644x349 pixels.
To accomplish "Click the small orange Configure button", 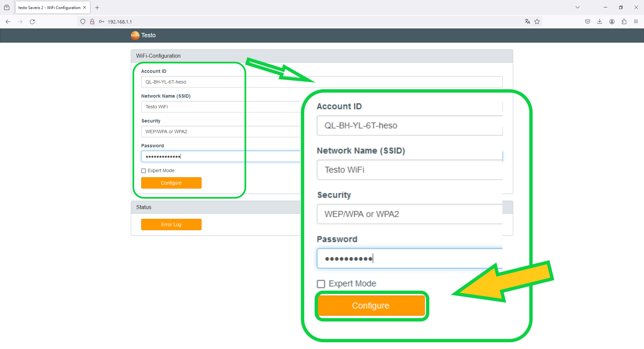I will (171, 183).
